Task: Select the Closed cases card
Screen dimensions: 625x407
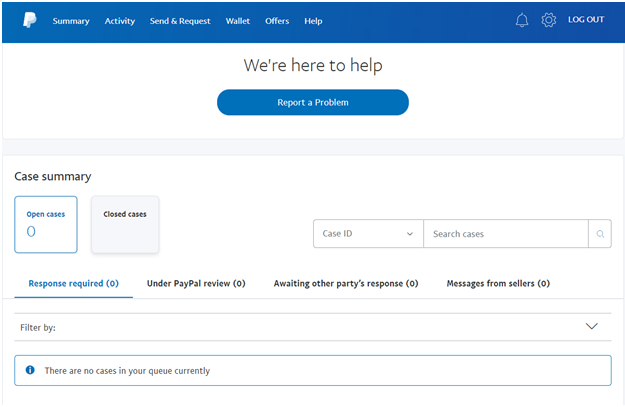Action: pyautogui.click(x=125, y=224)
